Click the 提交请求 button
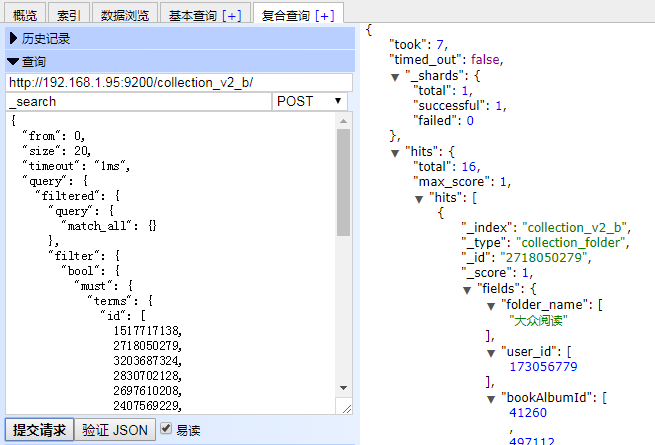Image resolution: width=655 pixels, height=445 pixels. coord(38,430)
